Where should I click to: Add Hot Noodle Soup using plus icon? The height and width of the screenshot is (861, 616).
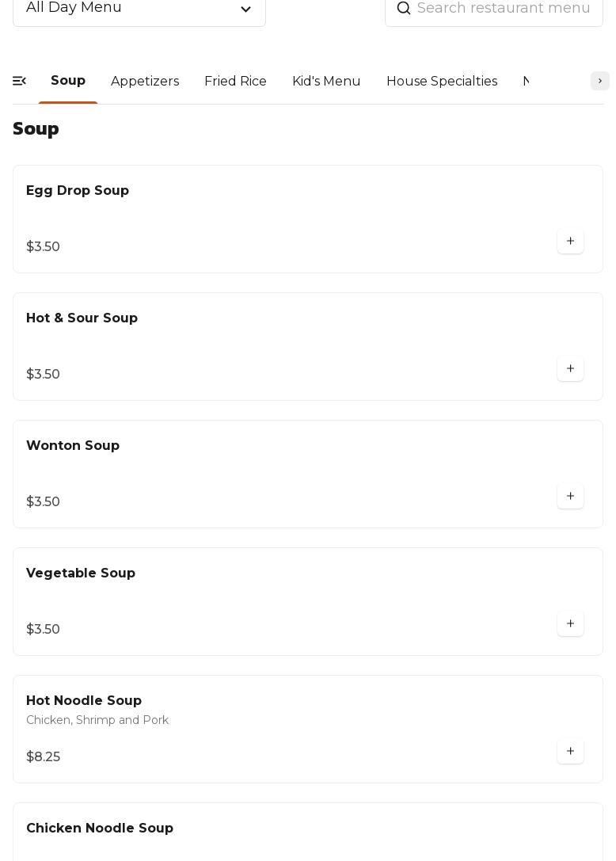570,751
